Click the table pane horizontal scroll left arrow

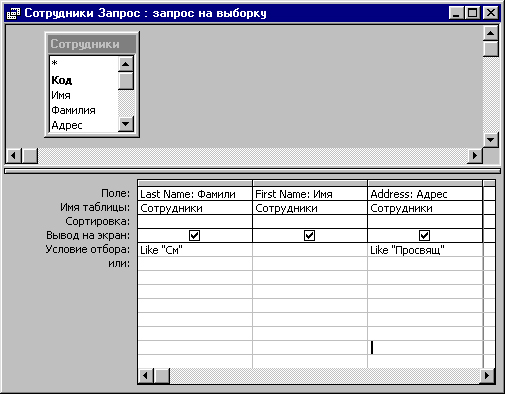tap(14, 155)
